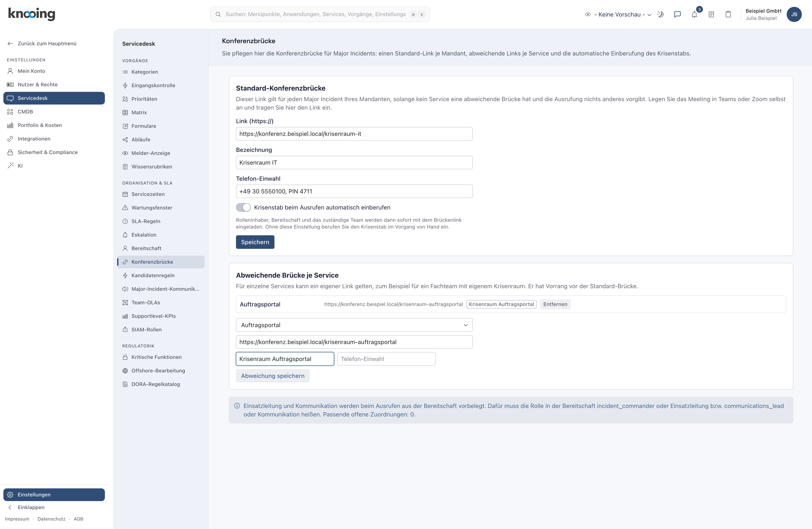The image size is (812, 529).
Task: Click Abweichung speichern button
Action: [x=273, y=376]
